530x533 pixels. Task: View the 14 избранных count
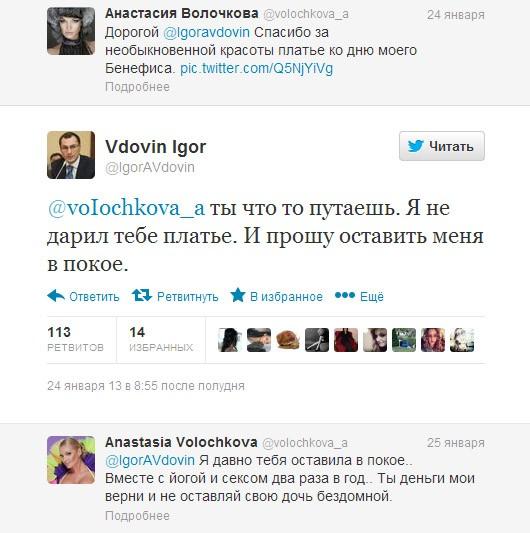161,339
